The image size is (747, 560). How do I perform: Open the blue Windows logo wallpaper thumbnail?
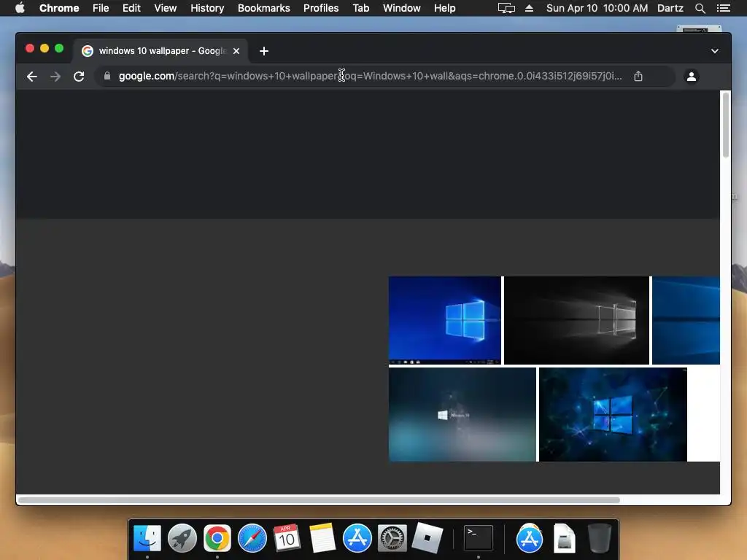(x=444, y=321)
